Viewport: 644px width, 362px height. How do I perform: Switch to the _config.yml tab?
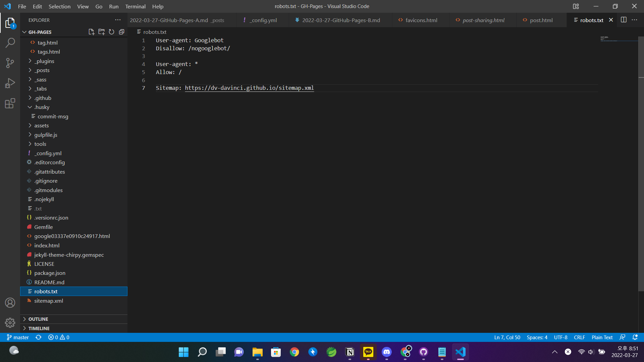(264, 20)
